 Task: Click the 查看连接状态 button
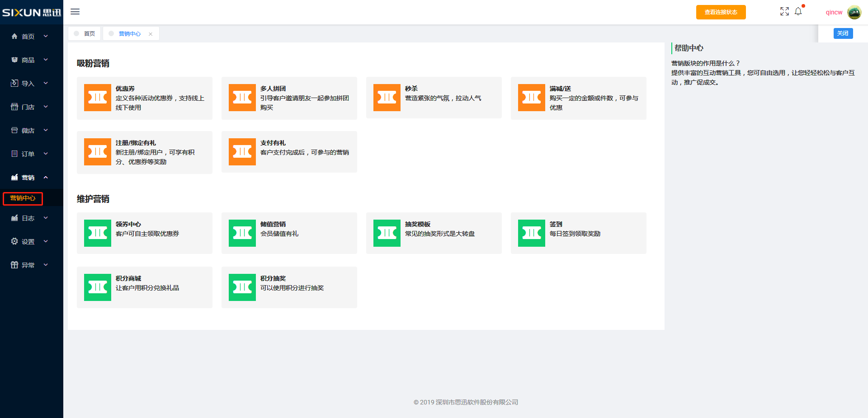pos(721,12)
